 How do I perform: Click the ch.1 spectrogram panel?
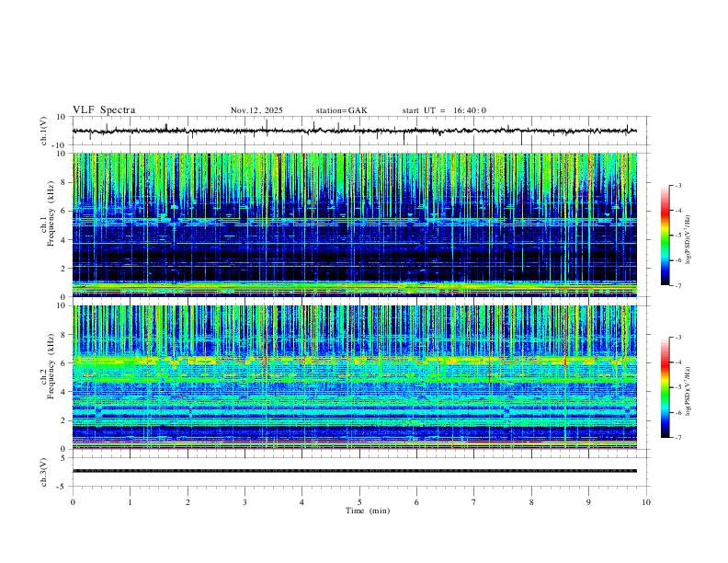point(355,224)
